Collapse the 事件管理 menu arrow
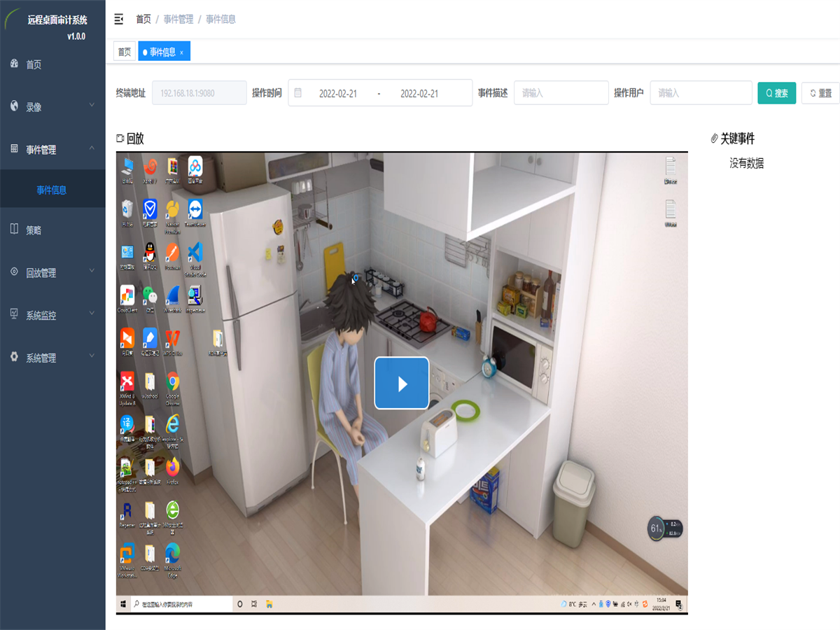Viewport: 840px width, 630px height. [x=92, y=148]
